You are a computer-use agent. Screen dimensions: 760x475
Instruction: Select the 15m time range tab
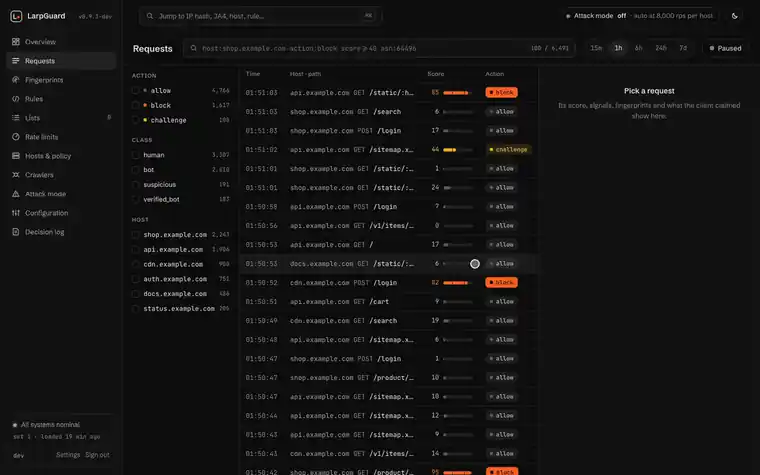[596, 48]
